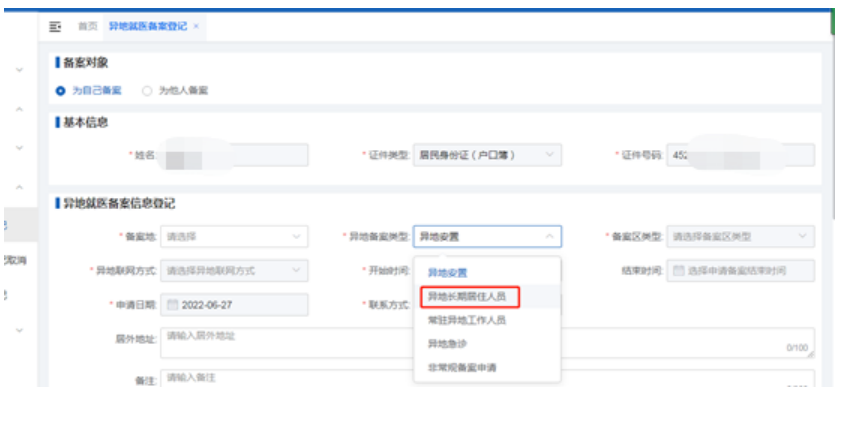The height and width of the screenshot is (422, 844).
Task: Select 异地急诊 option in the list
Action: click(447, 344)
